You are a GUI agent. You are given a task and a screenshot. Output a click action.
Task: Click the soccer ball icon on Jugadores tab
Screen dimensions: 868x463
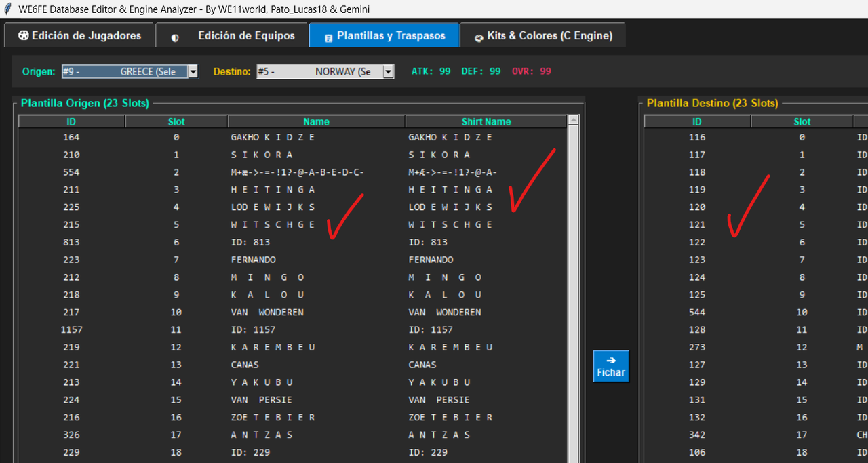24,36
